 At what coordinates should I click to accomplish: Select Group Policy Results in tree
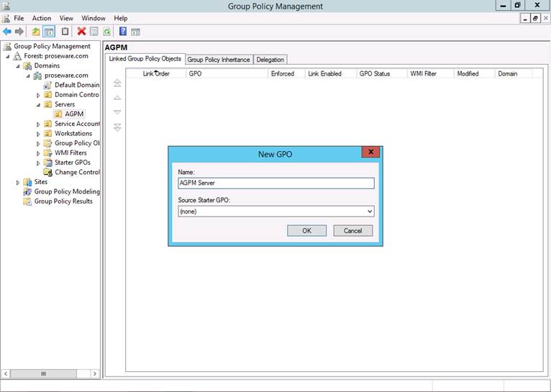[63, 201]
